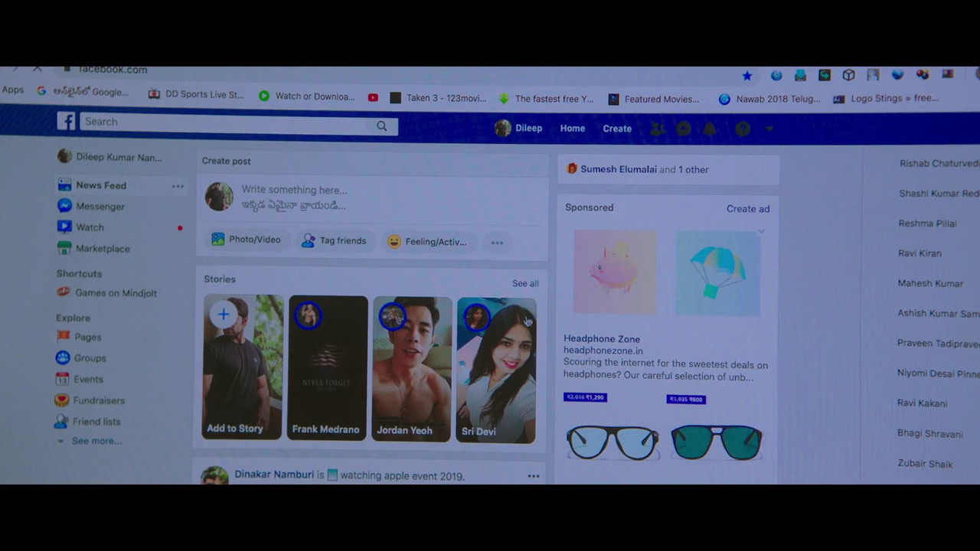This screenshot has width=980, height=551.
Task: Open the Watch or Download bookmark
Action: [307, 96]
